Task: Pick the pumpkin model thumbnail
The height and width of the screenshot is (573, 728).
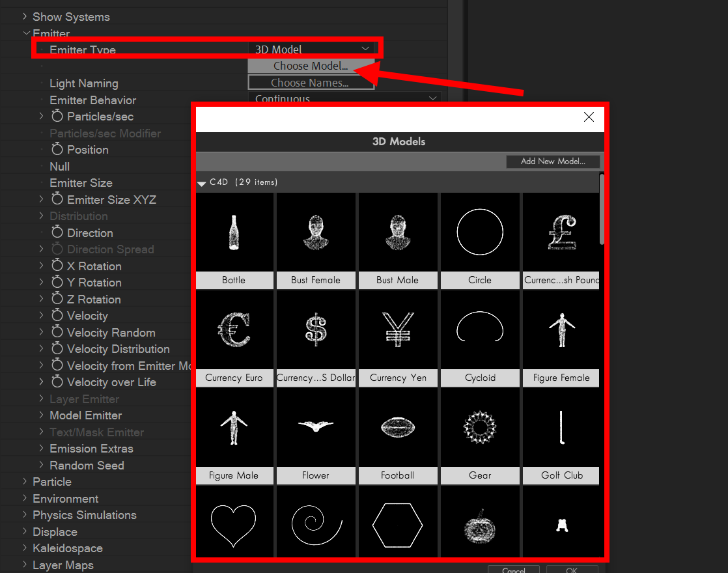Action: [480, 522]
